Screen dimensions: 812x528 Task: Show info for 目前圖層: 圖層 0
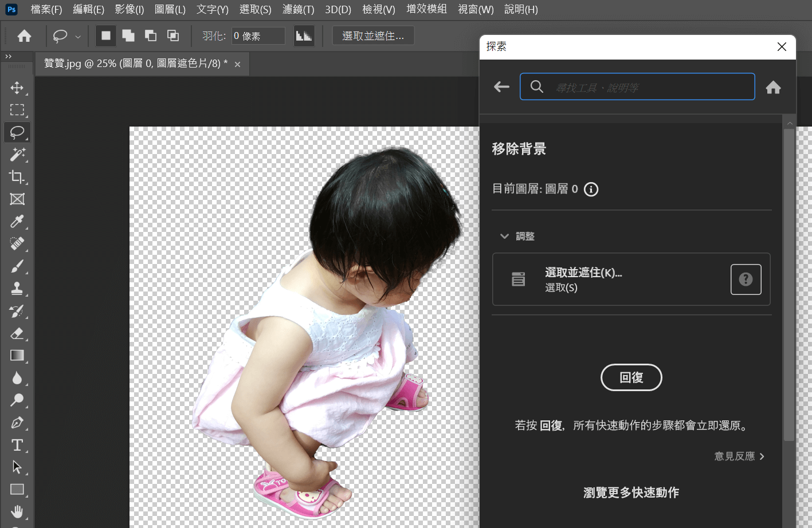click(591, 189)
